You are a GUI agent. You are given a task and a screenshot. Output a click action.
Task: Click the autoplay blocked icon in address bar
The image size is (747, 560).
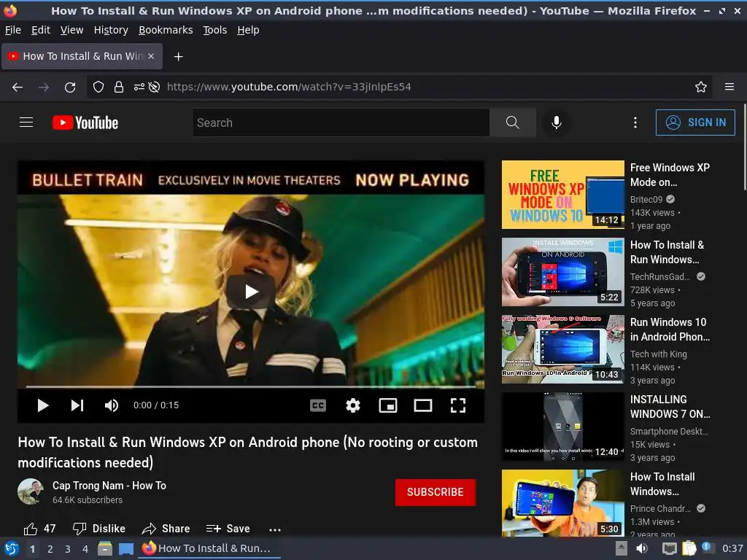154,87
